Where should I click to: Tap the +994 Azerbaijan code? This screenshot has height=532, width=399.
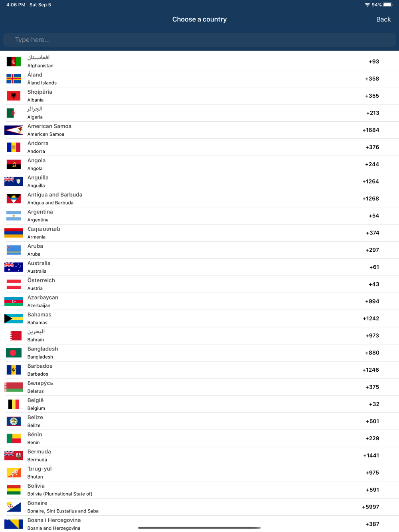(372, 301)
